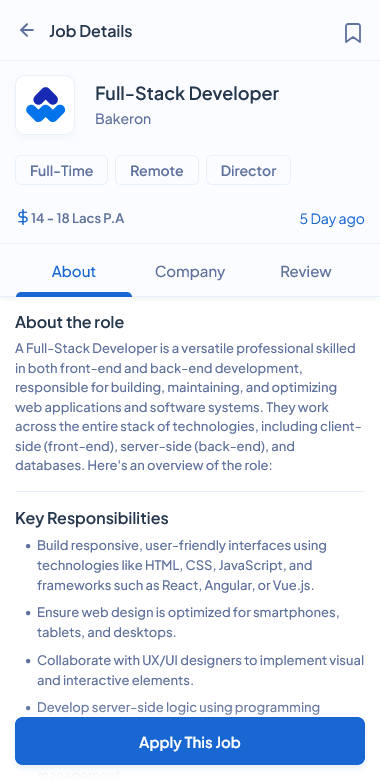This screenshot has width=380, height=780.
Task: Switch to the About tab
Action: pyautogui.click(x=74, y=272)
